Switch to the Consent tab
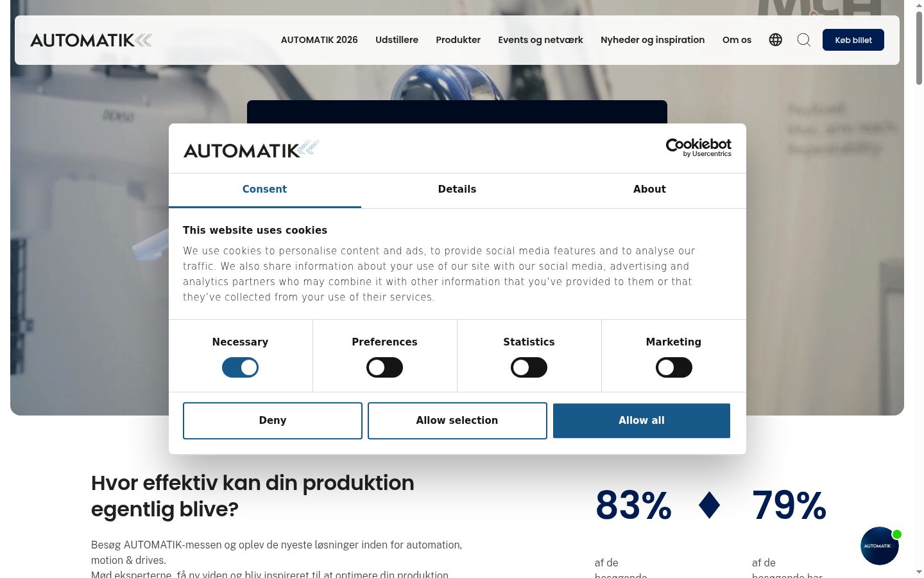Screen dimensions: 924x578 pyautogui.click(x=264, y=189)
